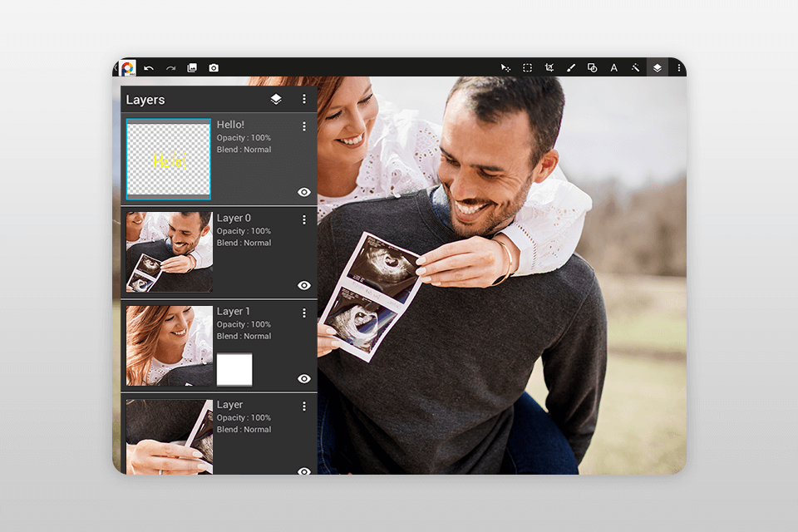Click the Layer 0 name label
This screenshot has height=532, width=798.
(x=234, y=218)
